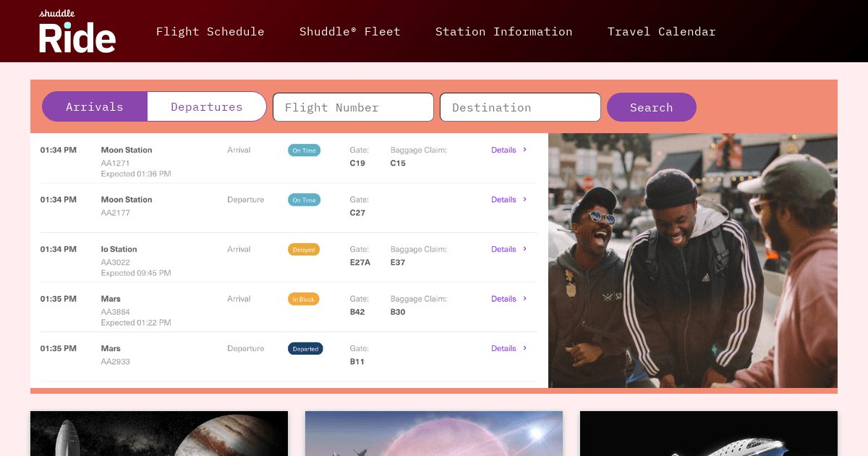Expand details chevron for flight AA1271
This screenshot has width=868, height=456.
[x=524, y=150]
